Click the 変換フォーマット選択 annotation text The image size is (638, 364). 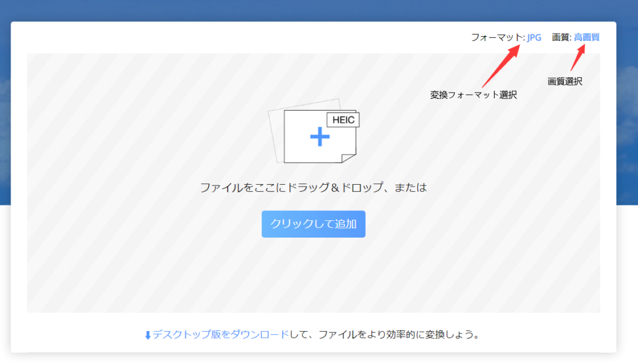[473, 95]
